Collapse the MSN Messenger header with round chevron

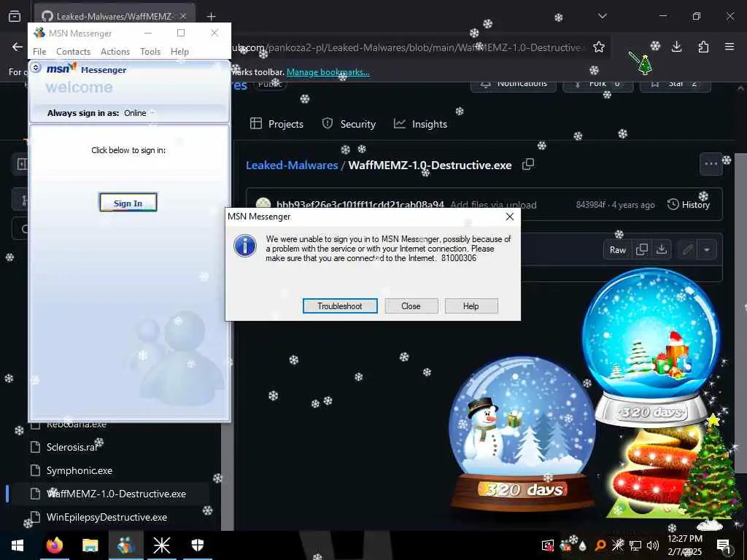coord(36,68)
